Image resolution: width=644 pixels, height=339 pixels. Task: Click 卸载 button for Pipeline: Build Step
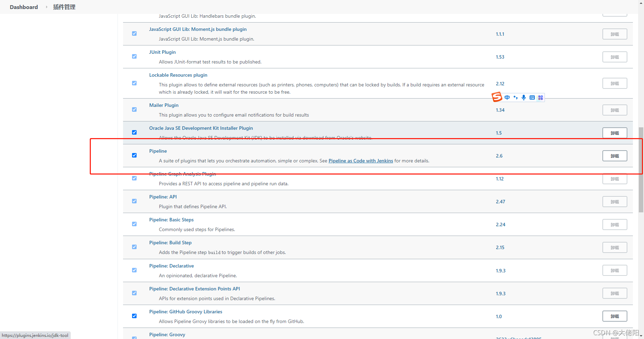pyautogui.click(x=615, y=247)
